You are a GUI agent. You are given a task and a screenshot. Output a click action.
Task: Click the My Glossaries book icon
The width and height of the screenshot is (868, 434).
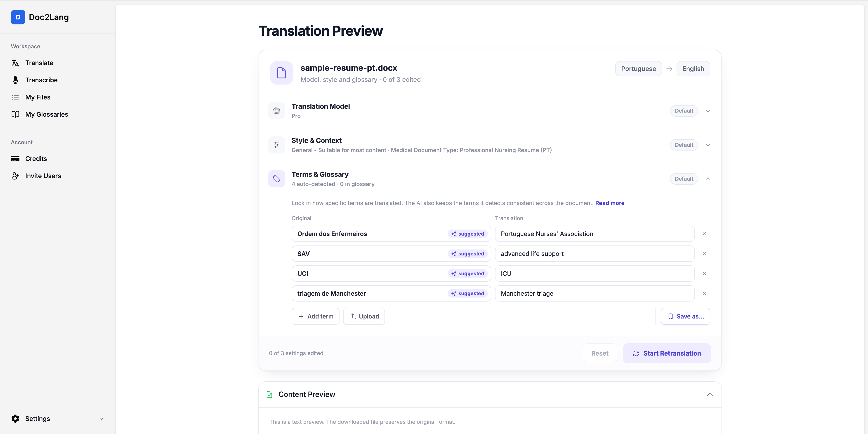[15, 115]
